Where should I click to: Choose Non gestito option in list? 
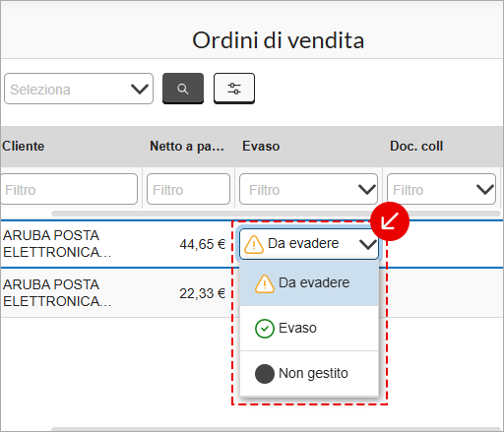tap(309, 374)
